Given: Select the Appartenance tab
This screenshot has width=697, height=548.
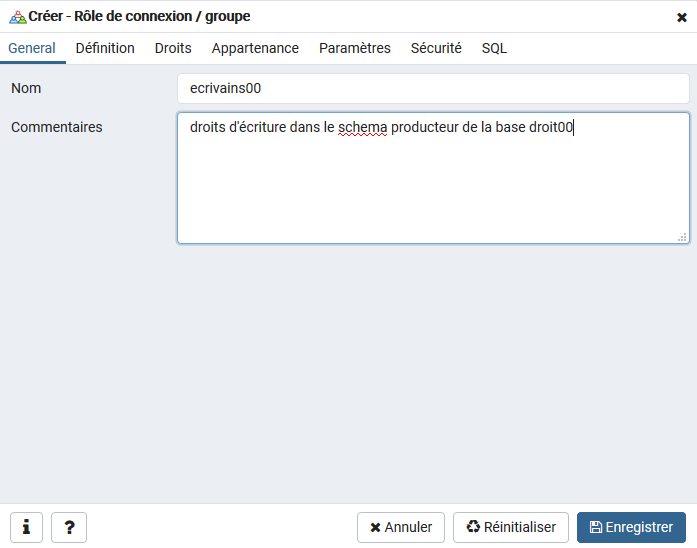Looking at the screenshot, I should 255,48.
